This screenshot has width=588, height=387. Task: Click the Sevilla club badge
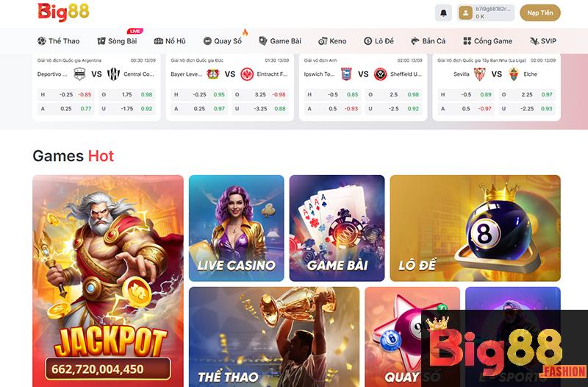coord(480,74)
